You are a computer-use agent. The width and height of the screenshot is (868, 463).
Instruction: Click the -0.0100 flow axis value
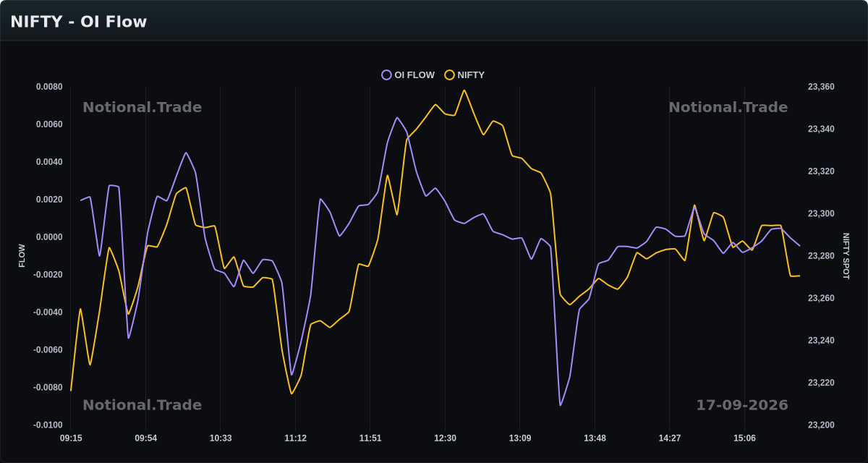[x=48, y=425]
